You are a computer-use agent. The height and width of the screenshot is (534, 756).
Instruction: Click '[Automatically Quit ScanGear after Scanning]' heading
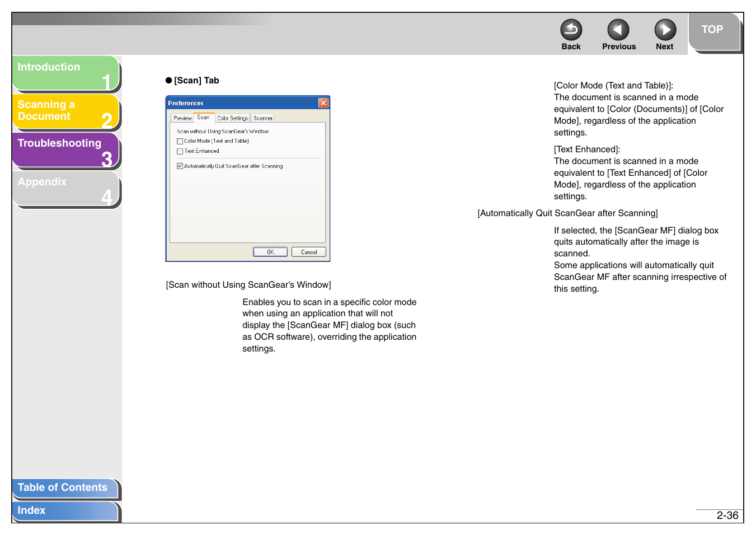pos(567,213)
